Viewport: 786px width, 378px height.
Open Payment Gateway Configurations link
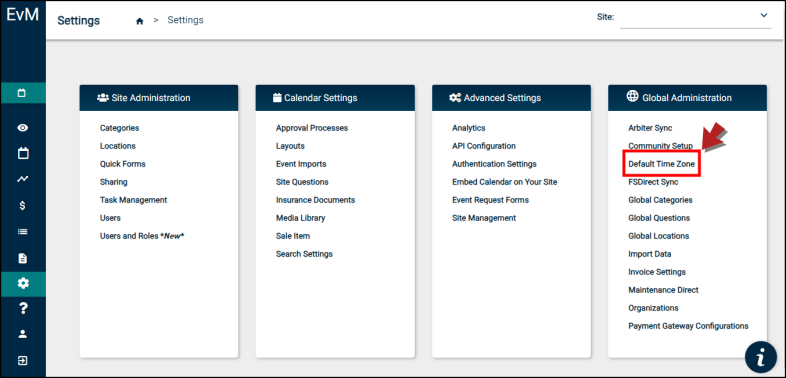coord(688,326)
